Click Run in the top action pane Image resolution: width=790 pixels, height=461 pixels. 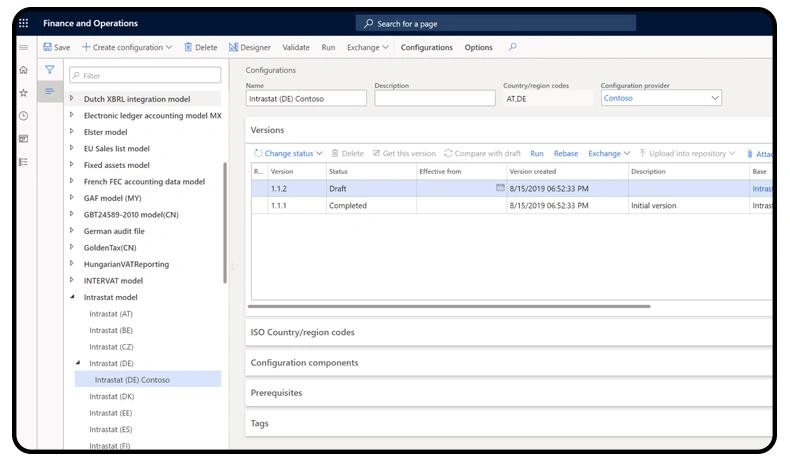[x=328, y=47]
